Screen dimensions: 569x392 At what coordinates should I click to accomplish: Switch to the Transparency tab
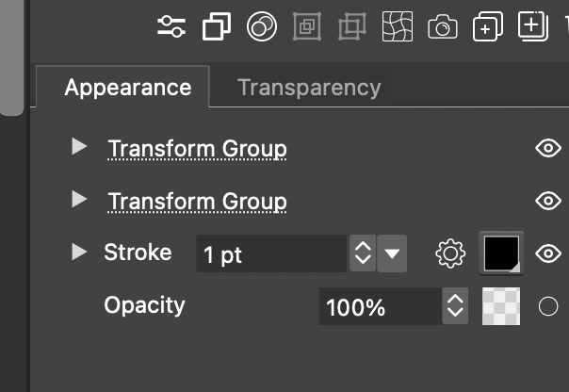[x=309, y=88]
